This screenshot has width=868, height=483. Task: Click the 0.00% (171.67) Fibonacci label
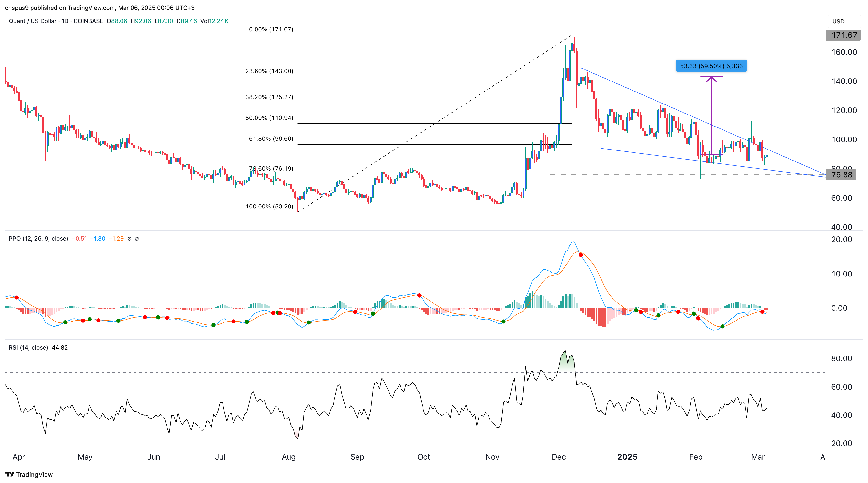click(x=271, y=29)
